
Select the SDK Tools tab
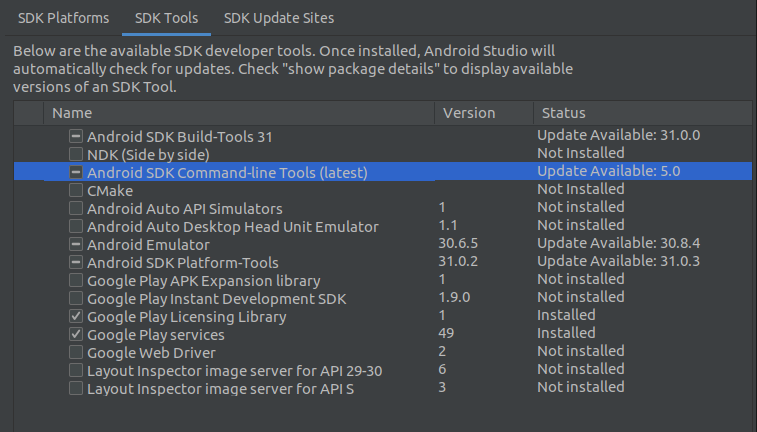[166, 18]
